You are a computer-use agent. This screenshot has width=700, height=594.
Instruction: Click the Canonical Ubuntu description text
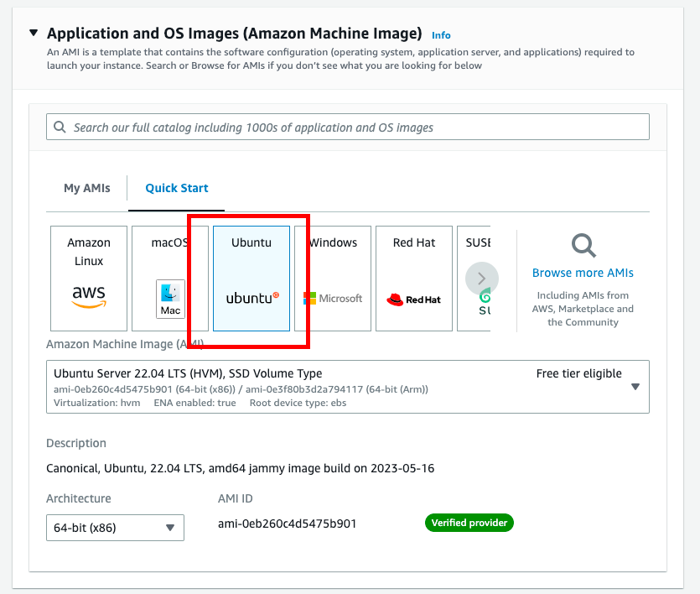pos(240,468)
